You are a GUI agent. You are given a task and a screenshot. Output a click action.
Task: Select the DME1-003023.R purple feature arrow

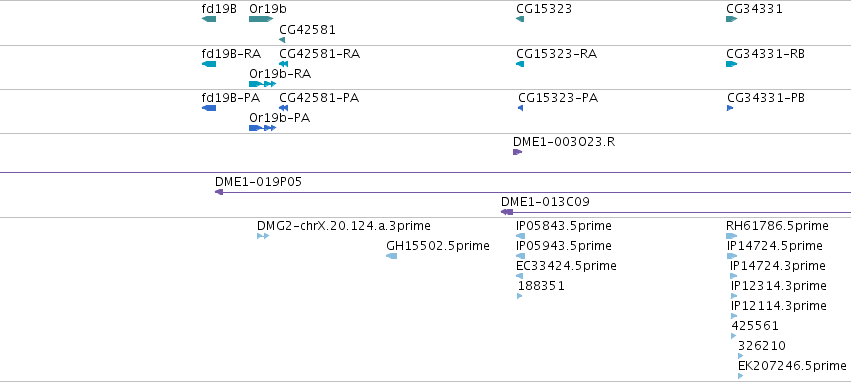[x=517, y=152]
